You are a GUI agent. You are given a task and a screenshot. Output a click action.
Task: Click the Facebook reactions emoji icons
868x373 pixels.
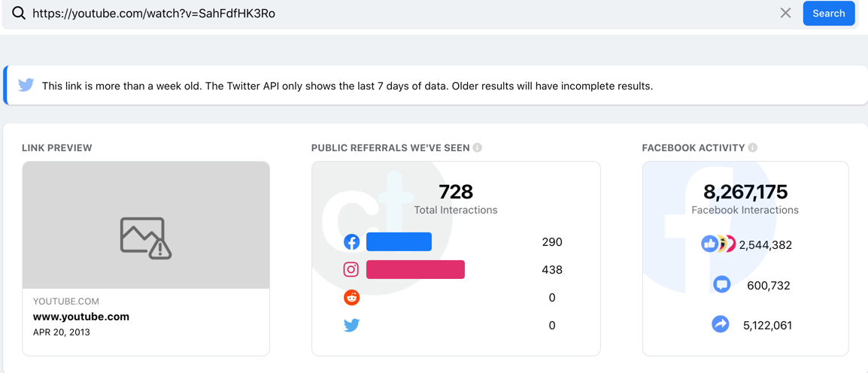718,244
